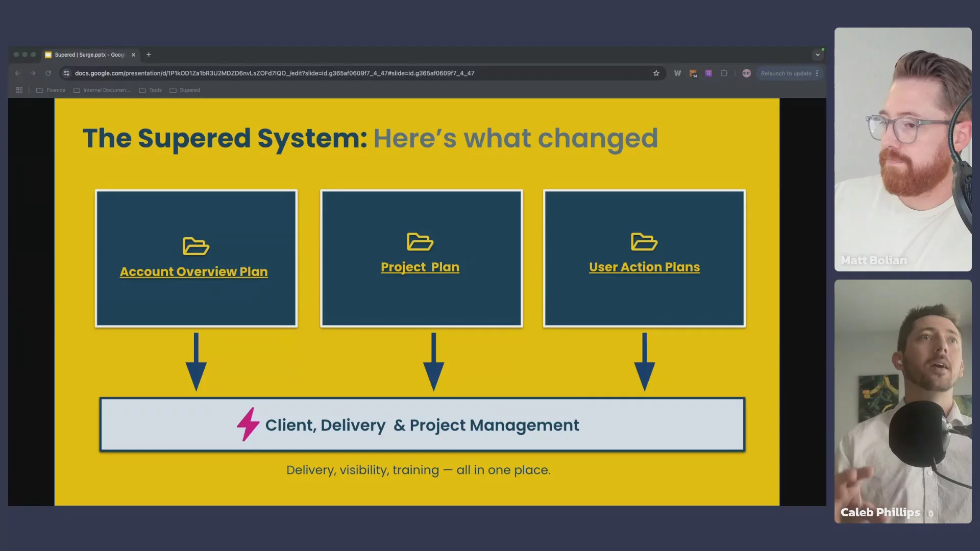
Task: Open the Project Plan link
Action: (420, 267)
